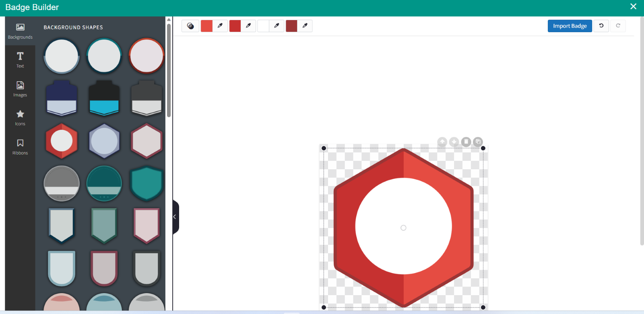Choose the gray round banded badge
Image resolution: width=644 pixels, height=314 pixels.
[62, 183]
